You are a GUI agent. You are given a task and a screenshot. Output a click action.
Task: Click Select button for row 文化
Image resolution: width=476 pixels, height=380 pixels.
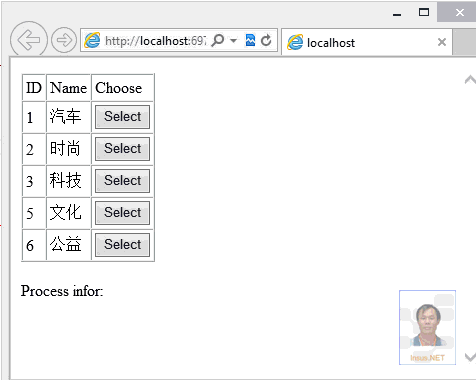click(123, 213)
